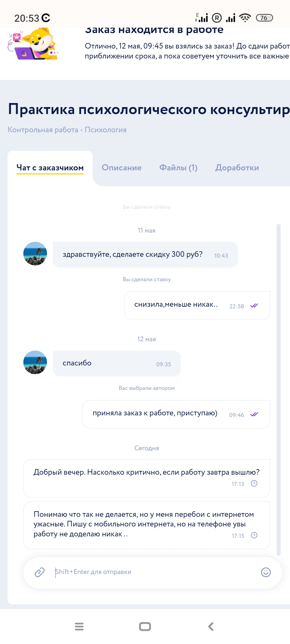This screenshot has height=644, width=290.
Task: Select the 'Чат с заказчиком' tab
Action: (x=50, y=168)
